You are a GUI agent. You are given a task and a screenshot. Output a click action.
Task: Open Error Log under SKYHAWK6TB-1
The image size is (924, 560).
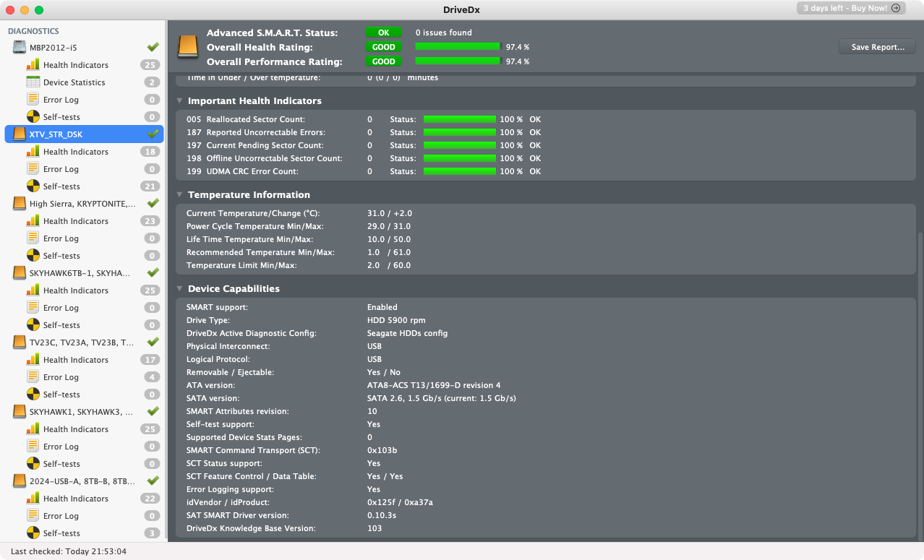pos(61,308)
